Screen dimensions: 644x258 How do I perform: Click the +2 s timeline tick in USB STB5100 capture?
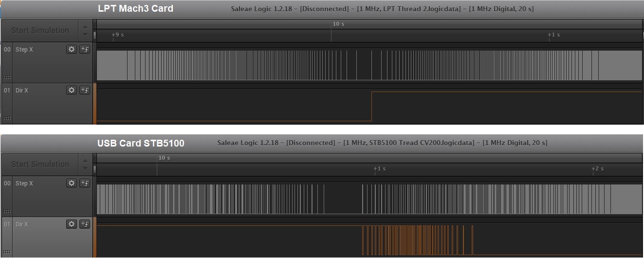pyautogui.click(x=597, y=169)
